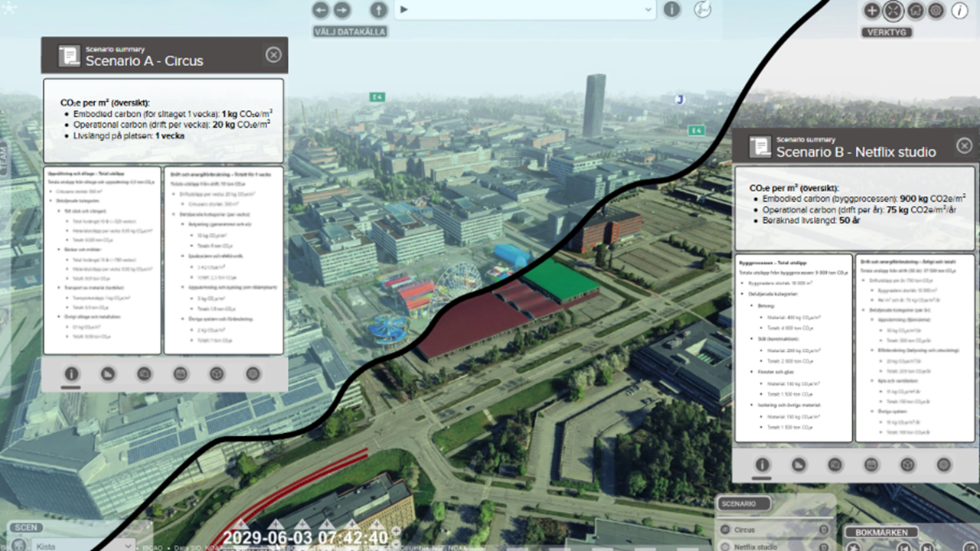Click the plus tool in Verktyg toolbar
Viewport: 980px width, 551px height.
[x=872, y=11]
